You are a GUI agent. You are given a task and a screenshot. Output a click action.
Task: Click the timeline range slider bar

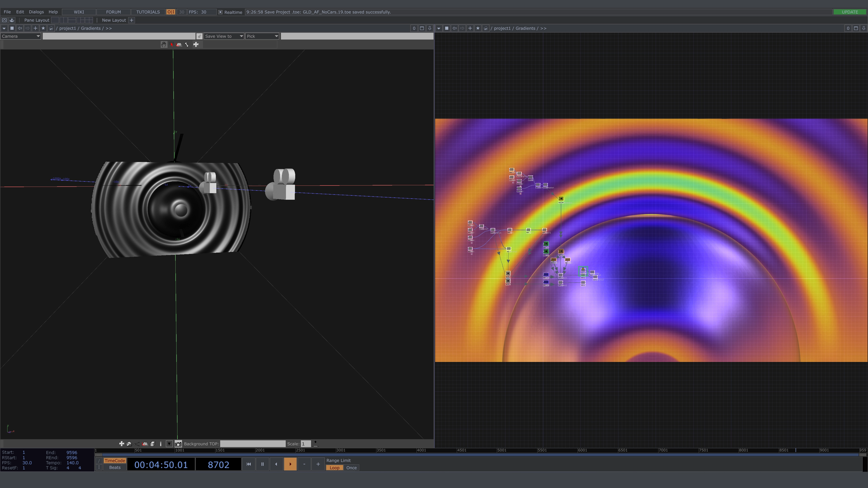point(481,455)
